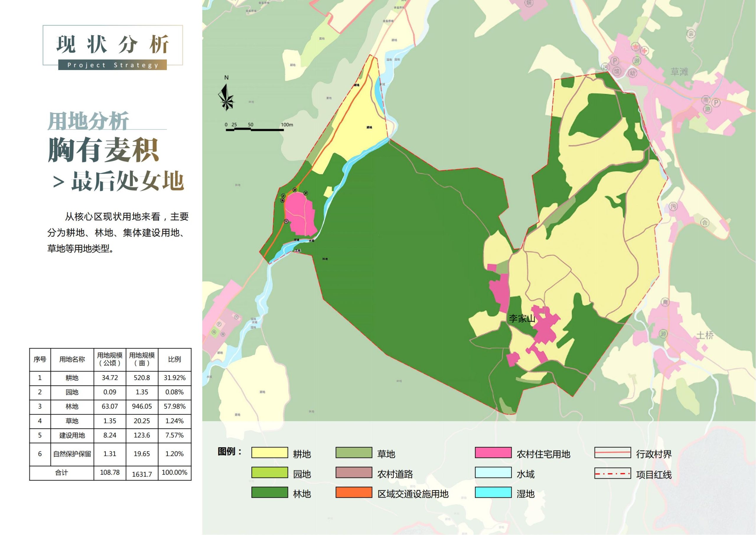756x535 pixels.
Task: Click the 耕地 yellow legend swatch
Action: (x=269, y=453)
